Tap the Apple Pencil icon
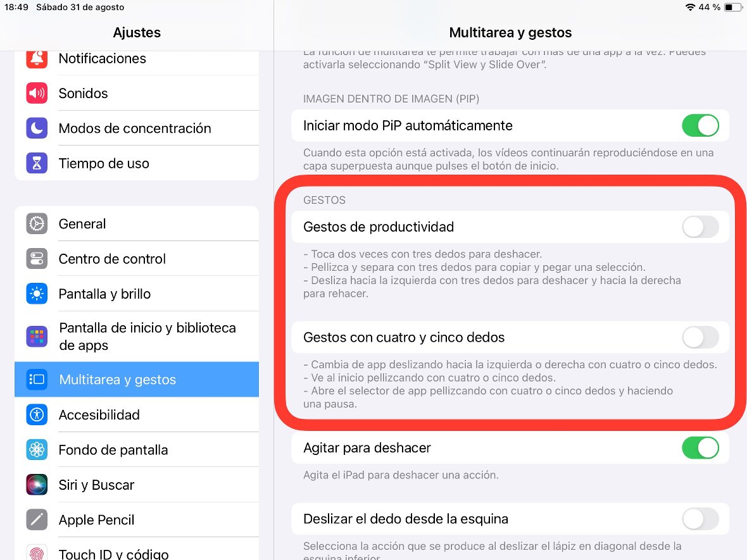Image resolution: width=747 pixels, height=560 pixels. (37, 520)
